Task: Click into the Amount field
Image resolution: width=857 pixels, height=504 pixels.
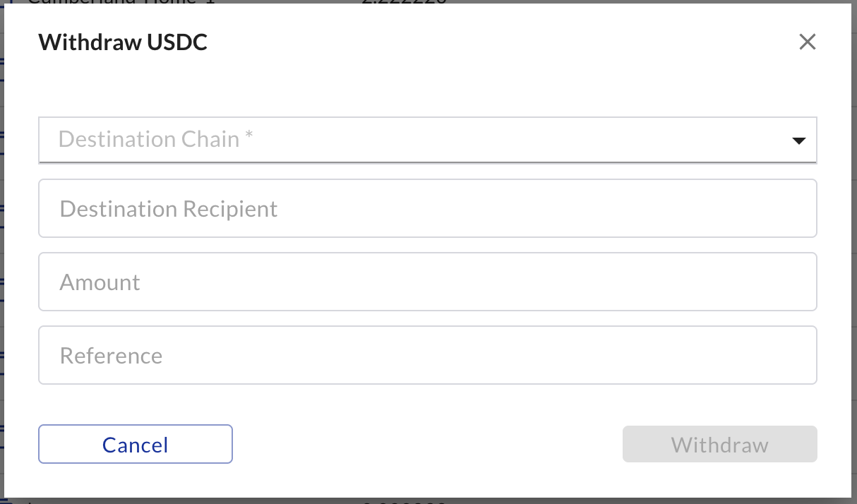Action: tap(427, 282)
